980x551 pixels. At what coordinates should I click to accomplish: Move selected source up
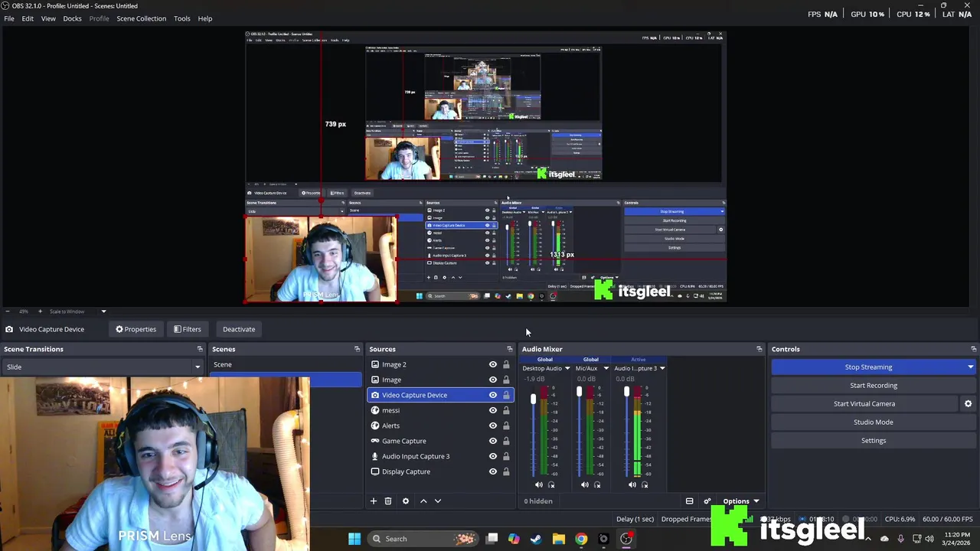pos(423,501)
